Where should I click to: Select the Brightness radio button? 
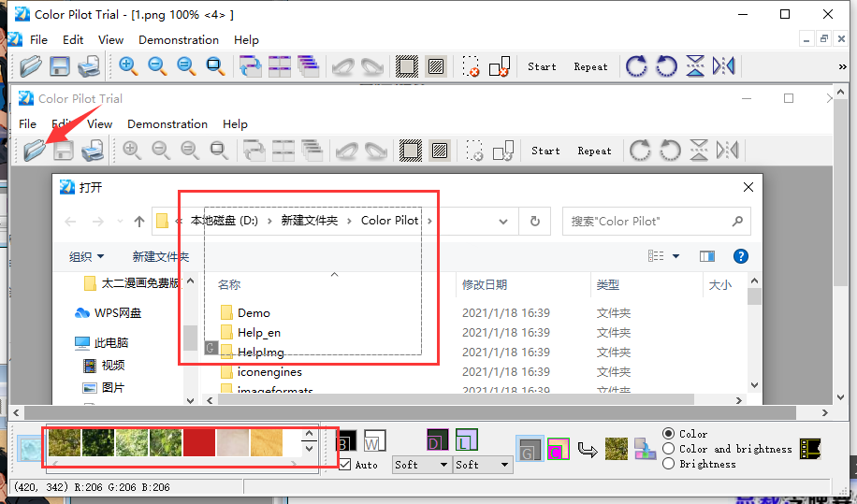coord(668,464)
